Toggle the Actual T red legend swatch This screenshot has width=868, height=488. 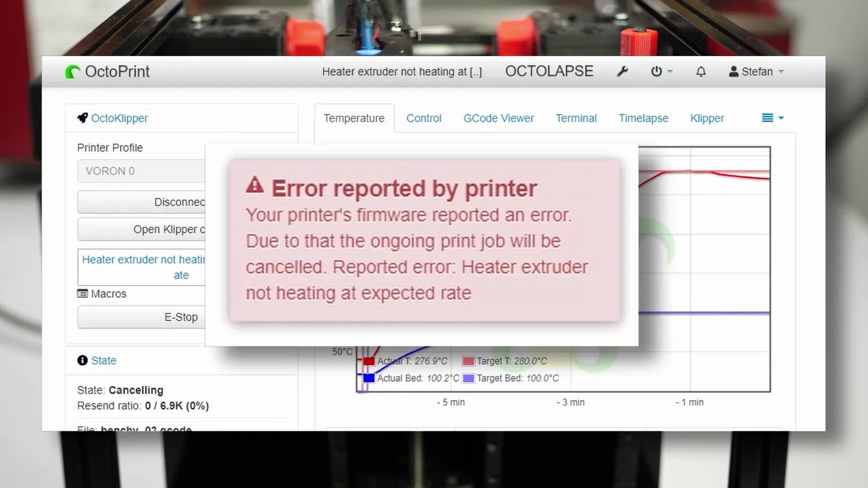tap(369, 361)
